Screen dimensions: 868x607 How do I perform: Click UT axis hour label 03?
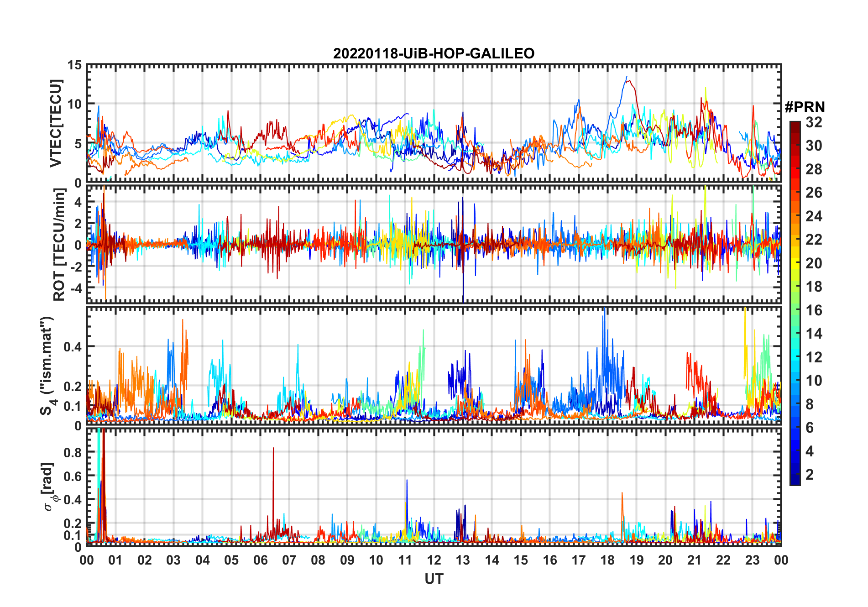point(173,560)
